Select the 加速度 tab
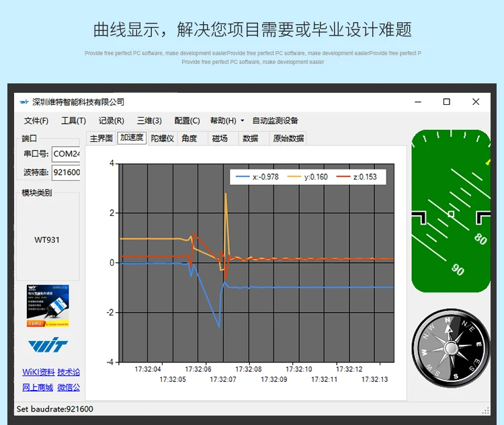The width and height of the screenshot is (504, 425). [132, 138]
